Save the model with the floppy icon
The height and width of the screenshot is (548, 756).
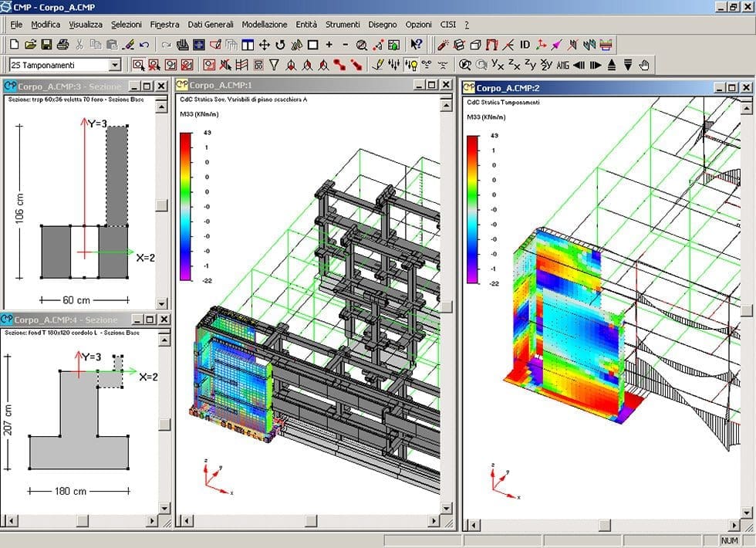pos(46,45)
